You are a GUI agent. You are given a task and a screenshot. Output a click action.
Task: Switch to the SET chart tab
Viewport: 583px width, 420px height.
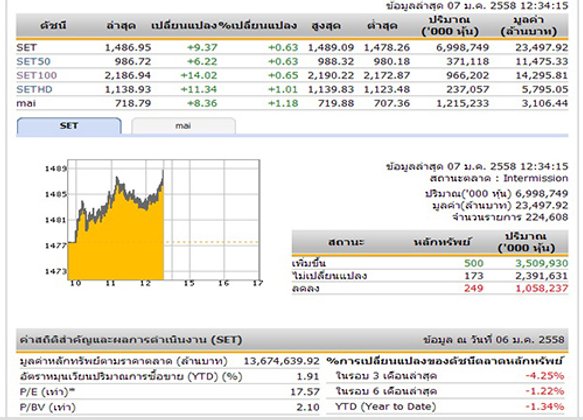pos(69,126)
